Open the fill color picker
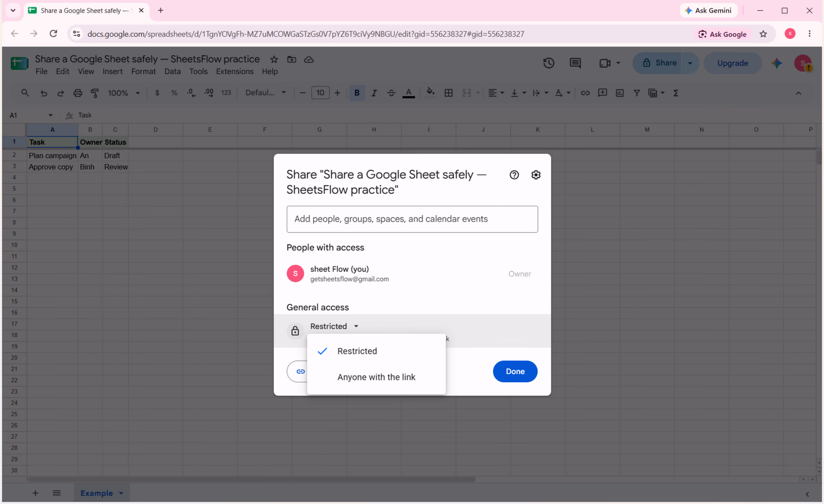 pyautogui.click(x=430, y=93)
